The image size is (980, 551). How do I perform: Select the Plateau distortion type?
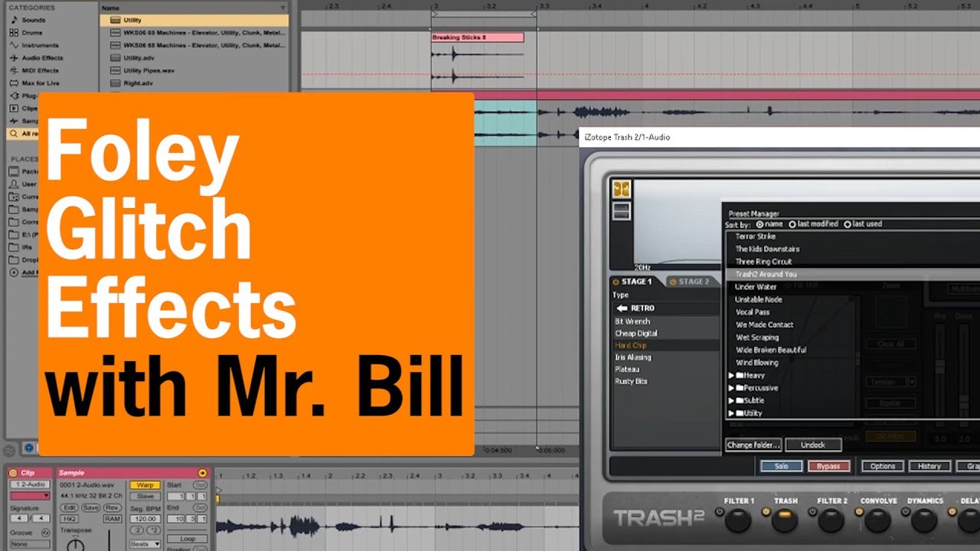point(627,370)
